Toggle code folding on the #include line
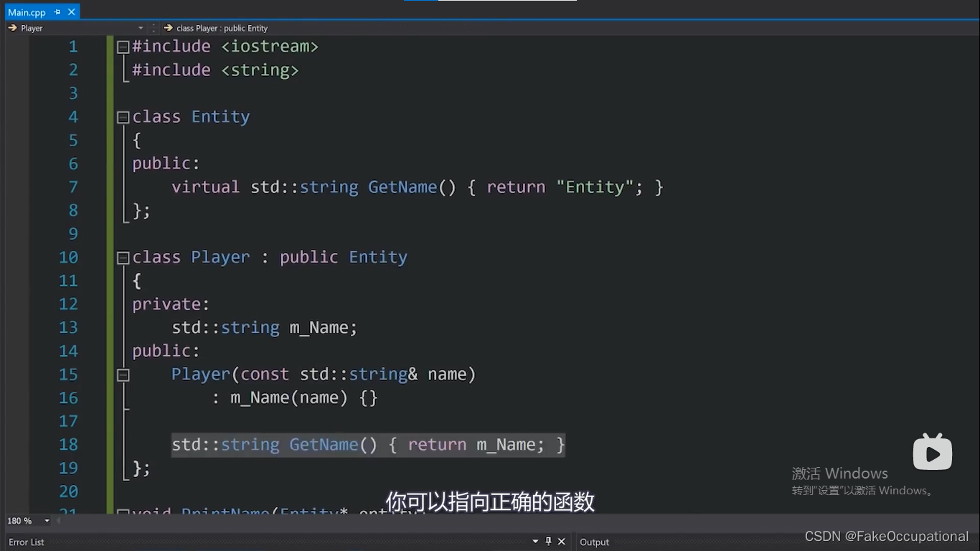This screenshot has width=980, height=551. click(122, 46)
